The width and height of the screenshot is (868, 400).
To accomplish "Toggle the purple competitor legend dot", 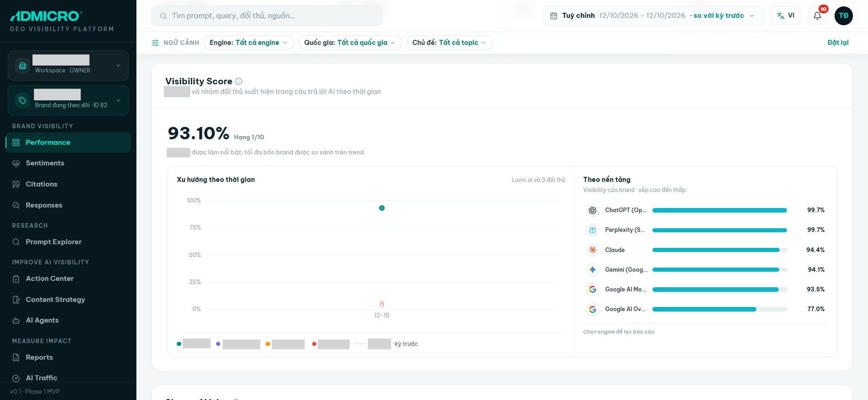I will (x=218, y=344).
